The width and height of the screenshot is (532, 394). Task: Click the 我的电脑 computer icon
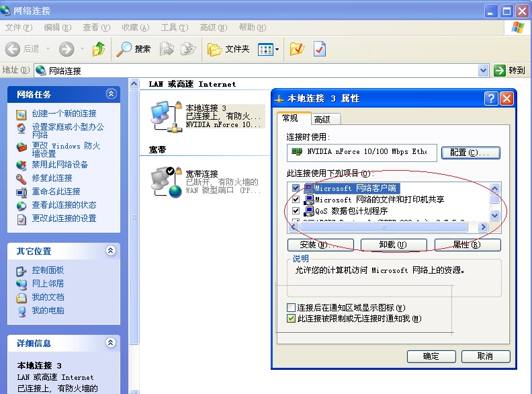21,311
